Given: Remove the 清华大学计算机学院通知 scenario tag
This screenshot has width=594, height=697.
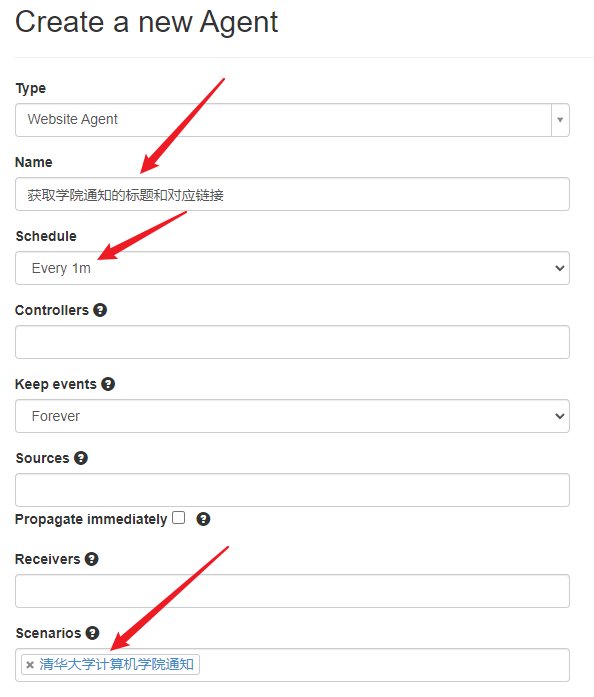Looking at the screenshot, I should pos(30,665).
